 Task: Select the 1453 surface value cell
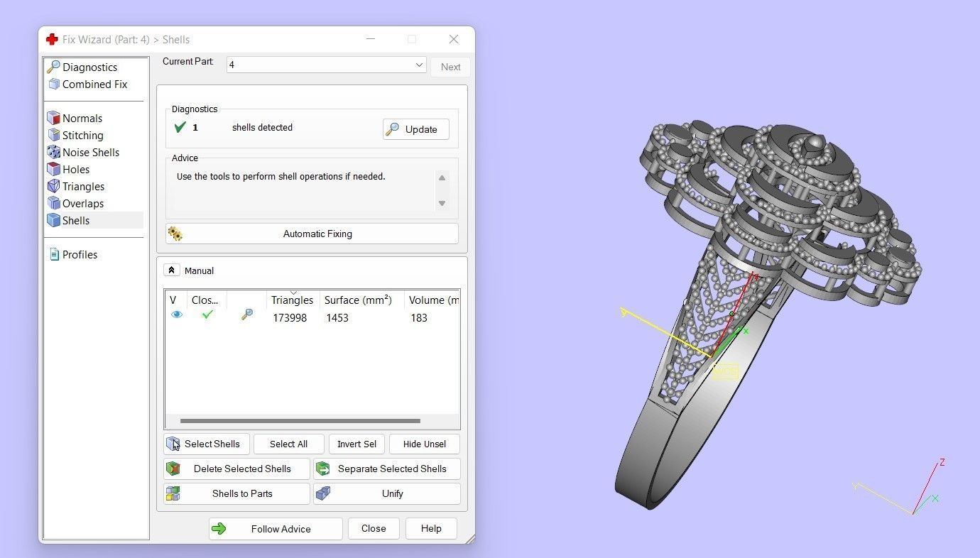(x=337, y=318)
